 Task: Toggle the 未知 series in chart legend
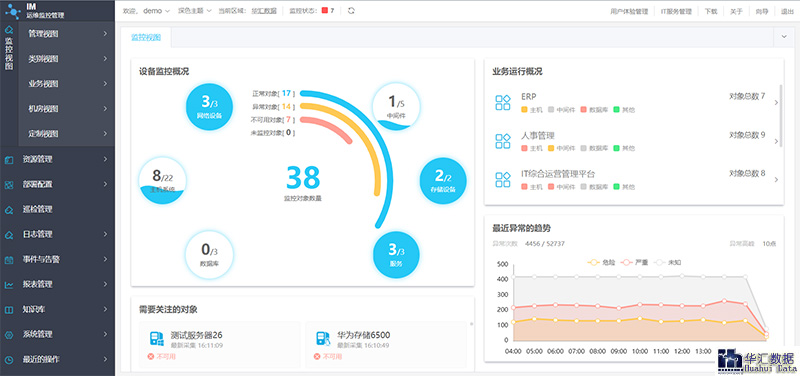pos(668,262)
